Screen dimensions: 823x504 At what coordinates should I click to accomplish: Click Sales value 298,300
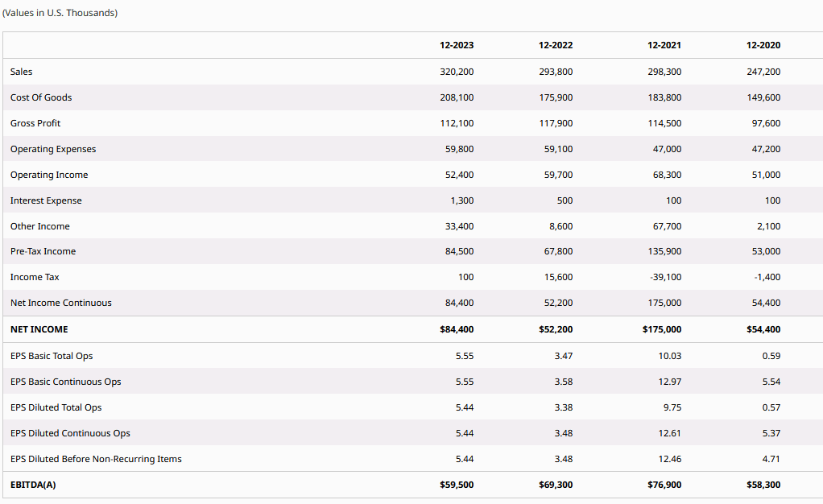point(664,72)
